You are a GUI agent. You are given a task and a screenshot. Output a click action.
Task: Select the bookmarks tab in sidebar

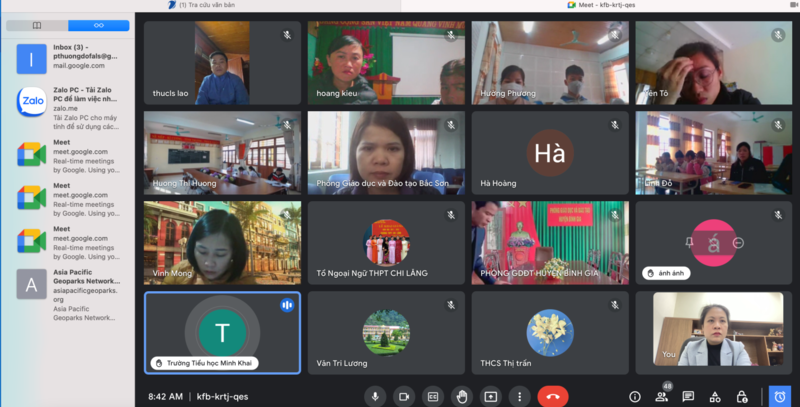37,25
